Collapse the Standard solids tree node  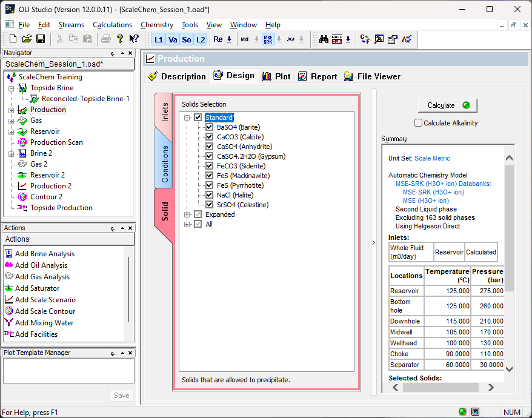pos(187,118)
